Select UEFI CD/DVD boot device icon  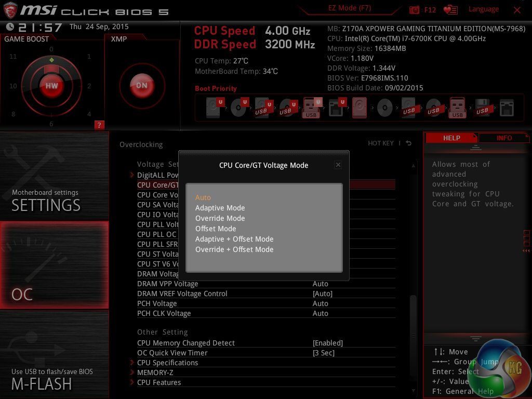click(240, 108)
